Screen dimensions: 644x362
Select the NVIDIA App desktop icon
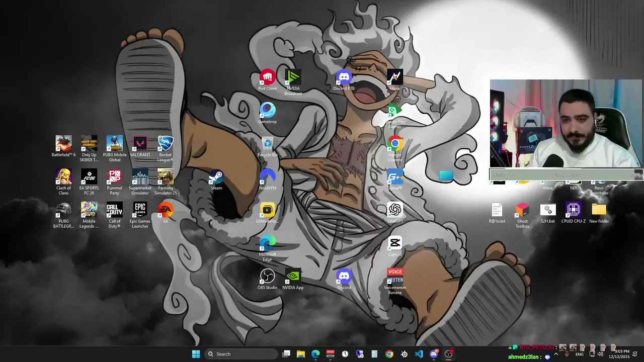point(293,279)
